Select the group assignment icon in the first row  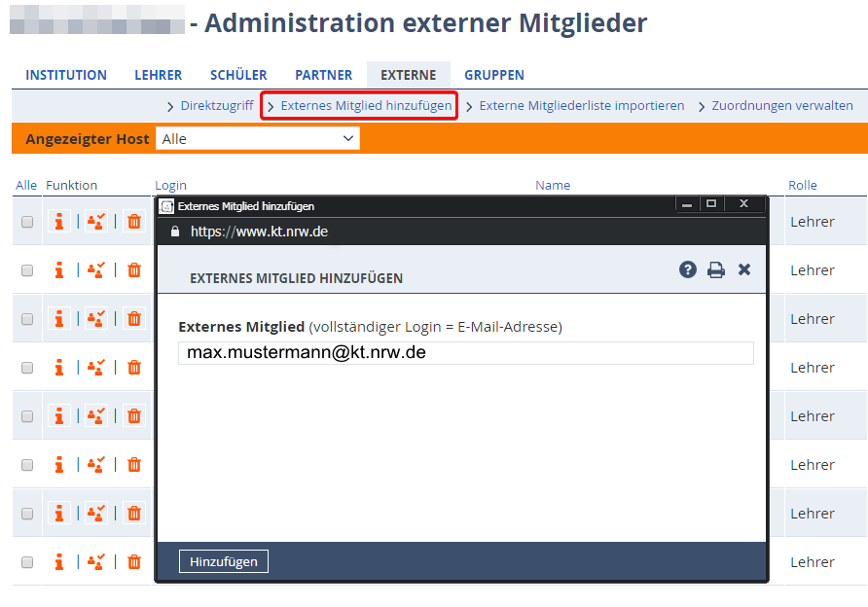tap(96, 221)
